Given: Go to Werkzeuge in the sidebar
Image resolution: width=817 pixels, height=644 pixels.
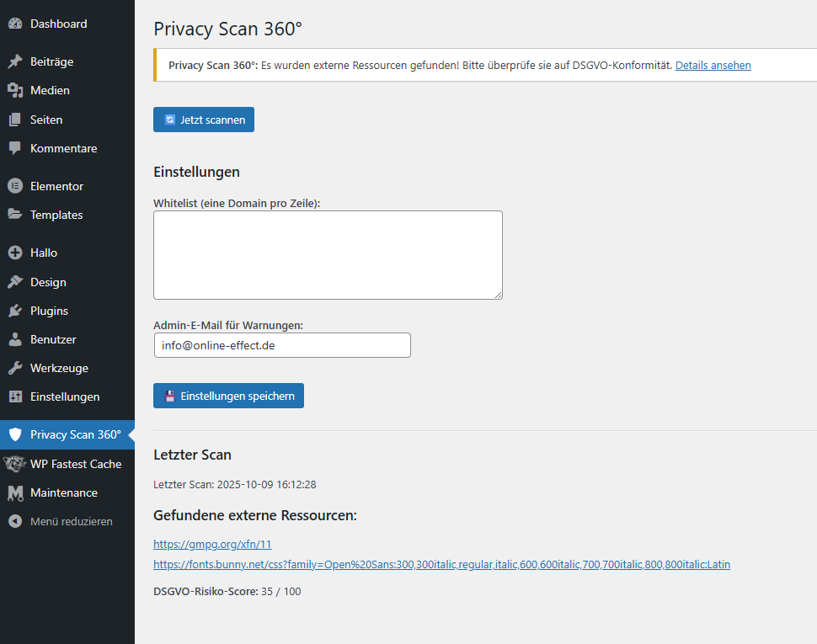Looking at the screenshot, I should coord(59,368).
